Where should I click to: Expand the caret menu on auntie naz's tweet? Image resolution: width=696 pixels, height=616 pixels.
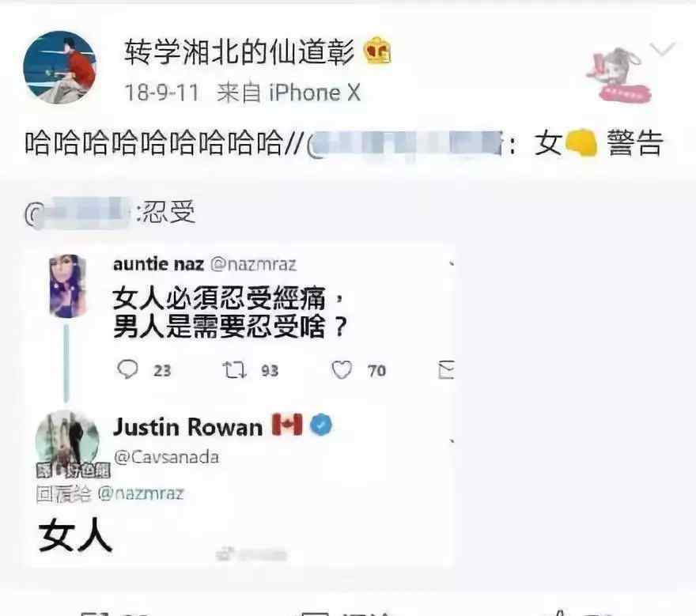tap(452, 263)
